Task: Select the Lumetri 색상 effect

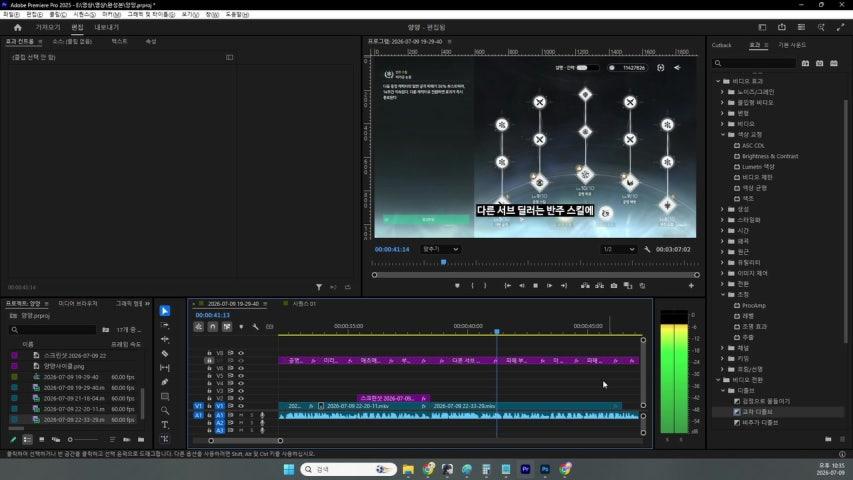Action: point(758,167)
